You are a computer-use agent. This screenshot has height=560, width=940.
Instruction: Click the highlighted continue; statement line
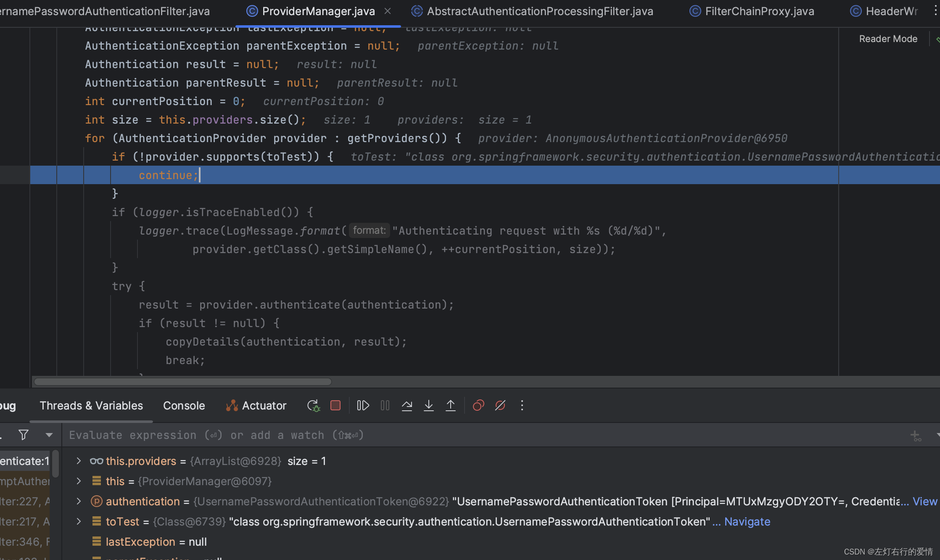tap(485, 175)
